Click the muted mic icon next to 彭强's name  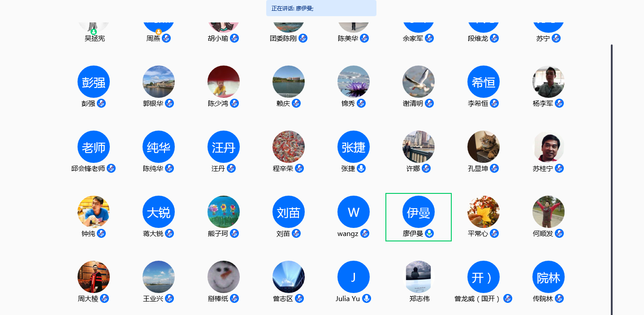click(x=101, y=103)
